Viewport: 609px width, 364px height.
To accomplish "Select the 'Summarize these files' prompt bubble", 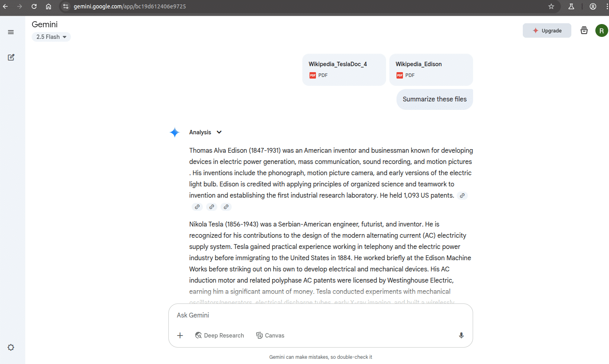I will [435, 99].
